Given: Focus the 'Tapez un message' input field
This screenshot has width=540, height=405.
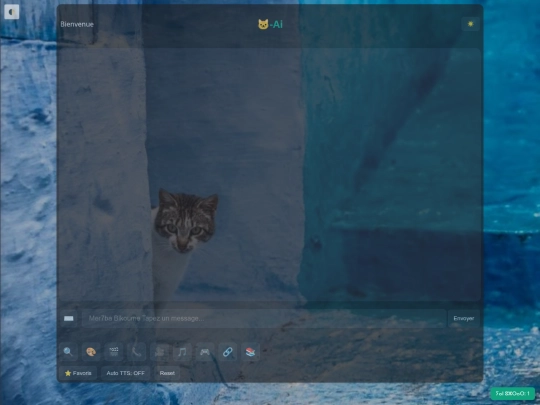Looking at the screenshot, I should (x=263, y=319).
